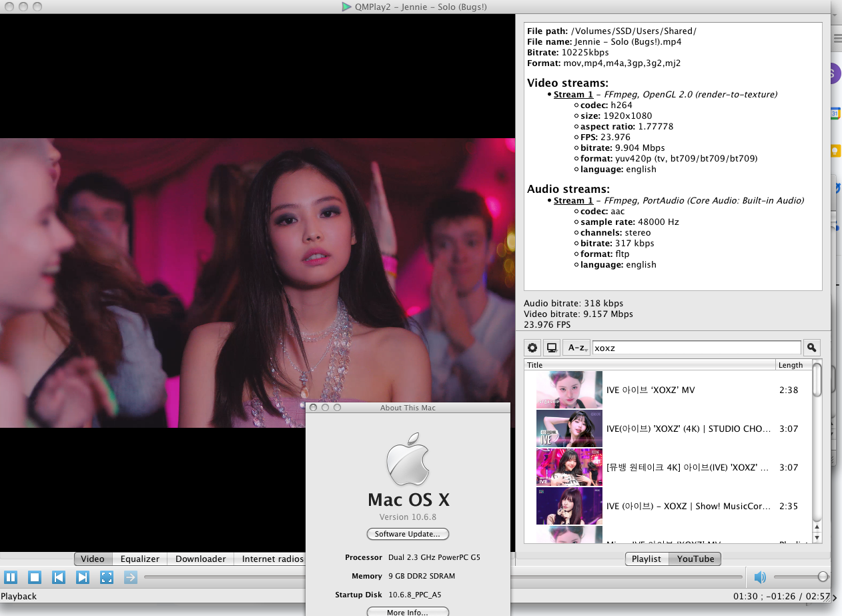Image resolution: width=842 pixels, height=616 pixels.
Task: Jump to the previous track
Action: click(59, 577)
